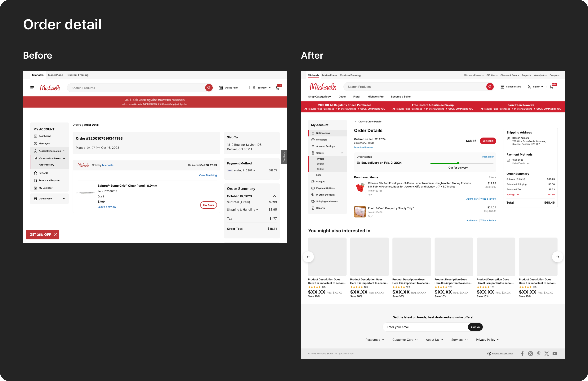Viewport: 588px width, 381px height.
Task: Click Weekly Ads top link
Action: pos(540,75)
